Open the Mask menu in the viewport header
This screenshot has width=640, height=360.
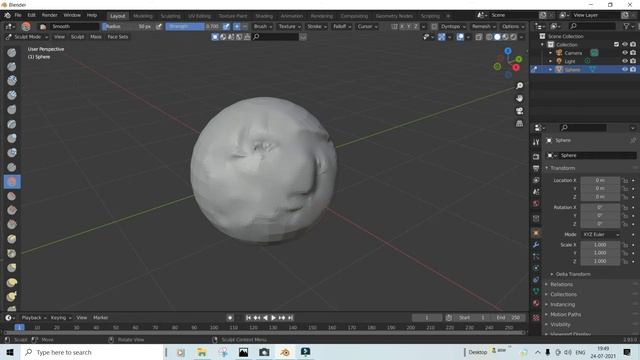[96, 37]
